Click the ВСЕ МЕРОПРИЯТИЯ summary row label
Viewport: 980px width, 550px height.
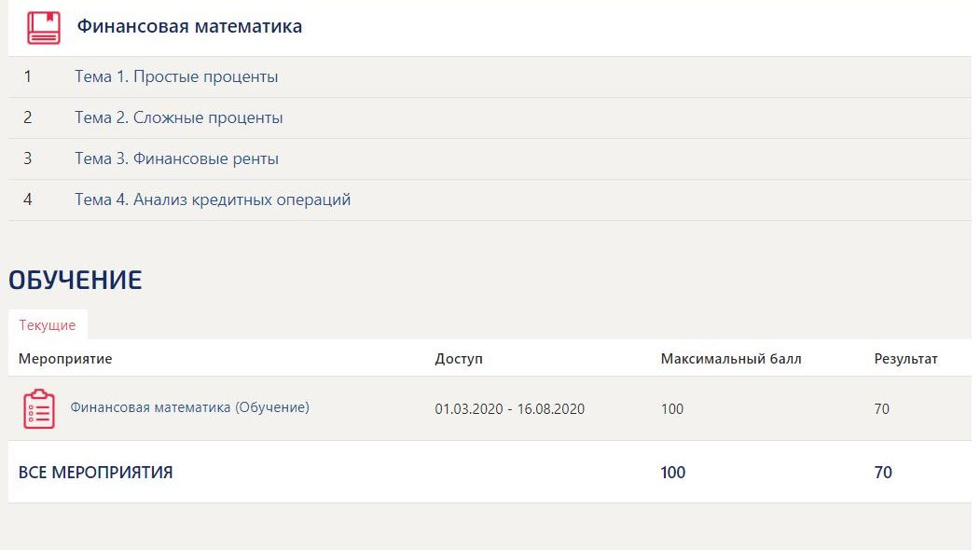(x=95, y=473)
